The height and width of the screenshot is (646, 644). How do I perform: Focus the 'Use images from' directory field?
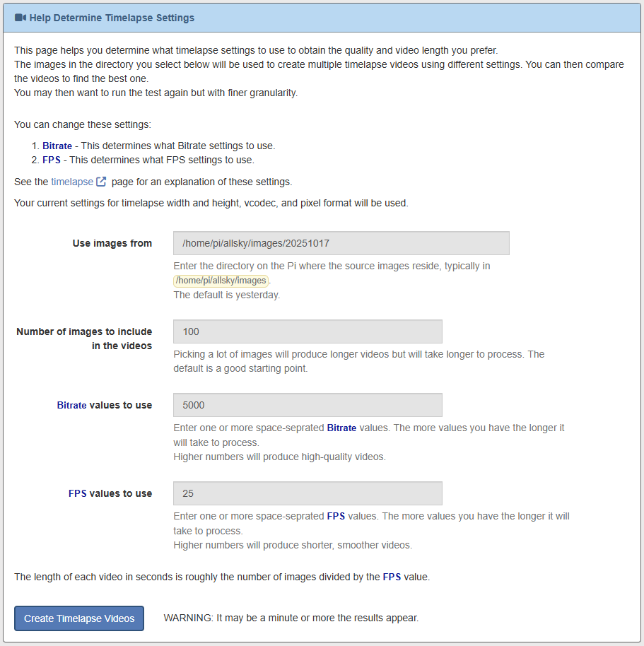(341, 243)
